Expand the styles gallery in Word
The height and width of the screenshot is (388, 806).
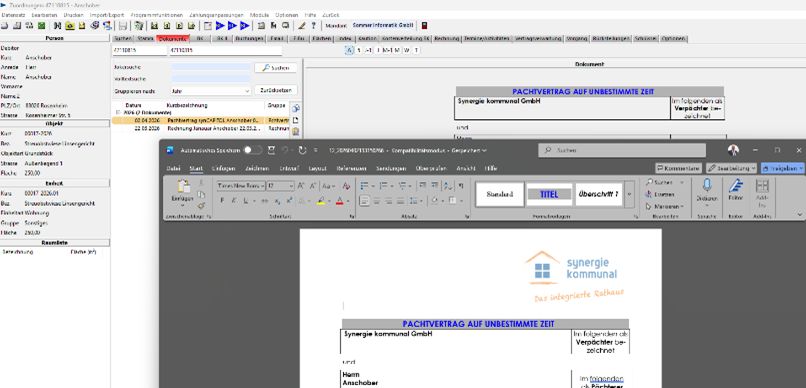(630, 194)
